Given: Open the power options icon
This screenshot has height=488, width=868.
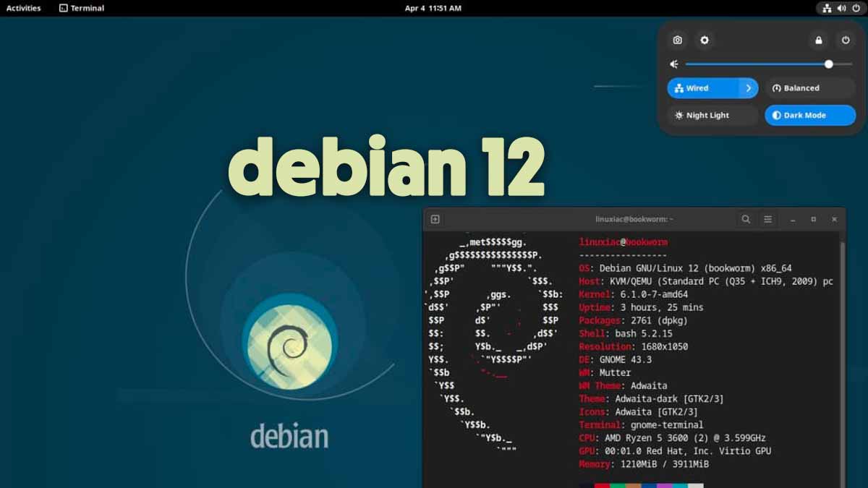Looking at the screenshot, I should 846,40.
